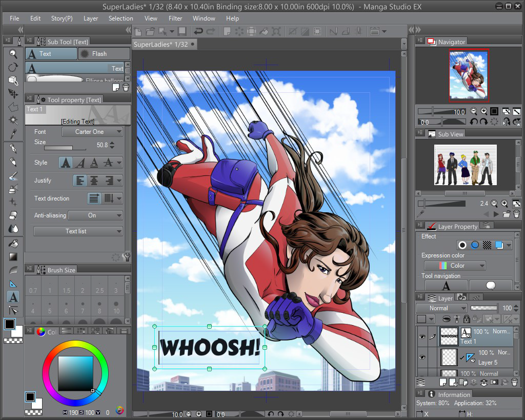
Task: Click the Flash sub tool button
Action: (104, 54)
